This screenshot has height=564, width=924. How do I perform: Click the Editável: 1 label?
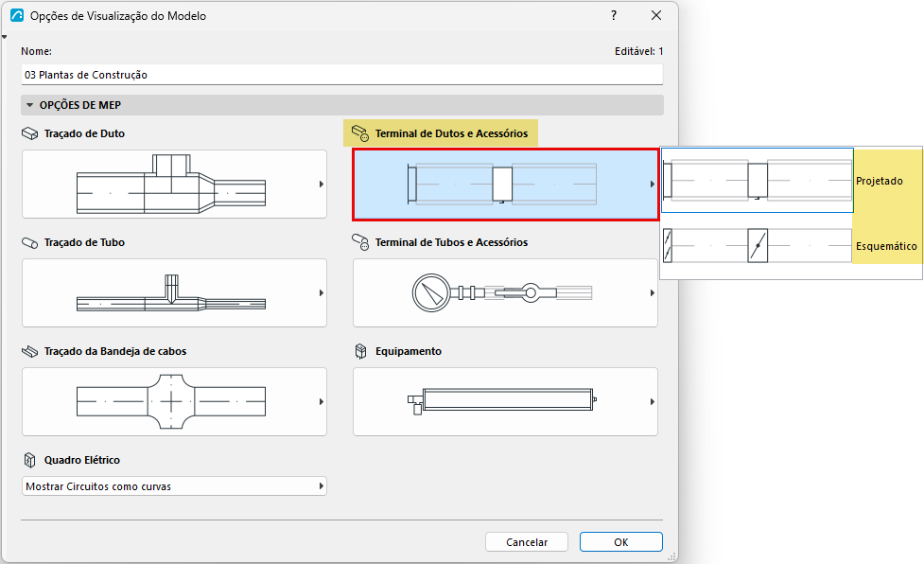click(638, 51)
